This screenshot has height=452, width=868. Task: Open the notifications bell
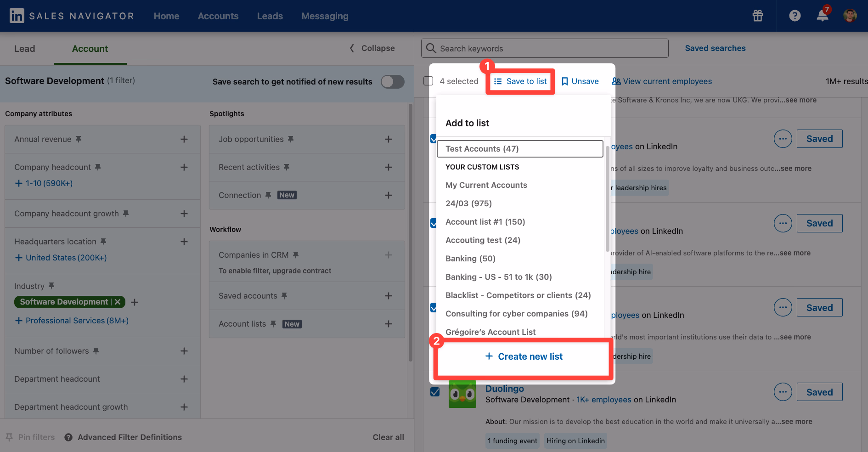(x=823, y=15)
